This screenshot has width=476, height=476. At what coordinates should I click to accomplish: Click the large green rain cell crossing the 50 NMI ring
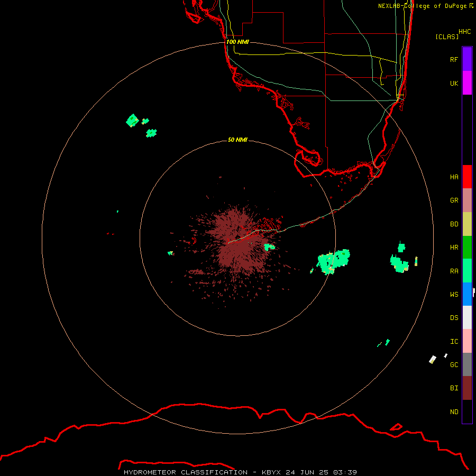[x=333, y=261]
